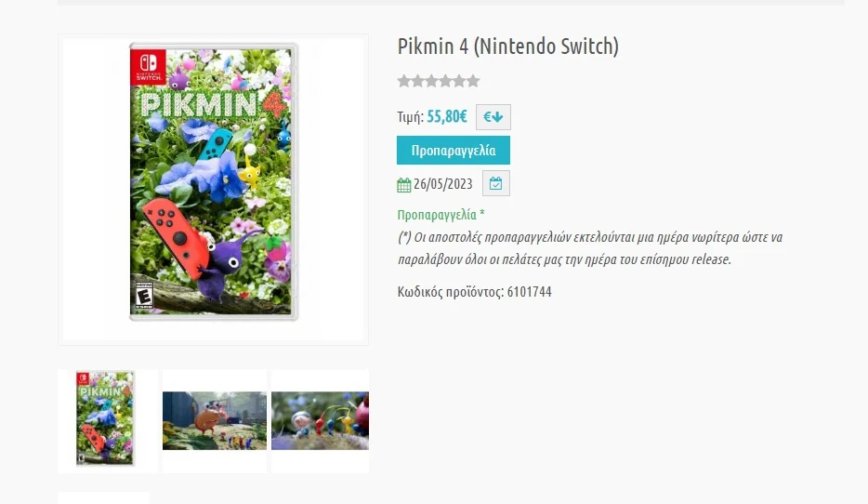
Task: Select the box art cover thumbnail
Action: pos(105,418)
